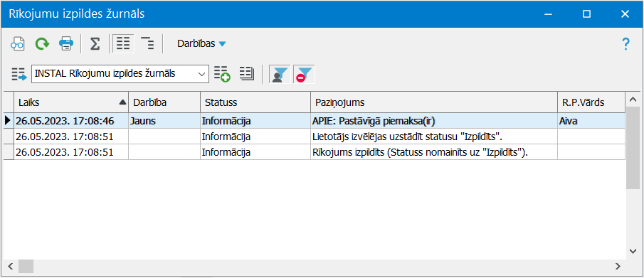Open help with the question mark icon
This screenshot has height=278, width=644.
click(625, 43)
